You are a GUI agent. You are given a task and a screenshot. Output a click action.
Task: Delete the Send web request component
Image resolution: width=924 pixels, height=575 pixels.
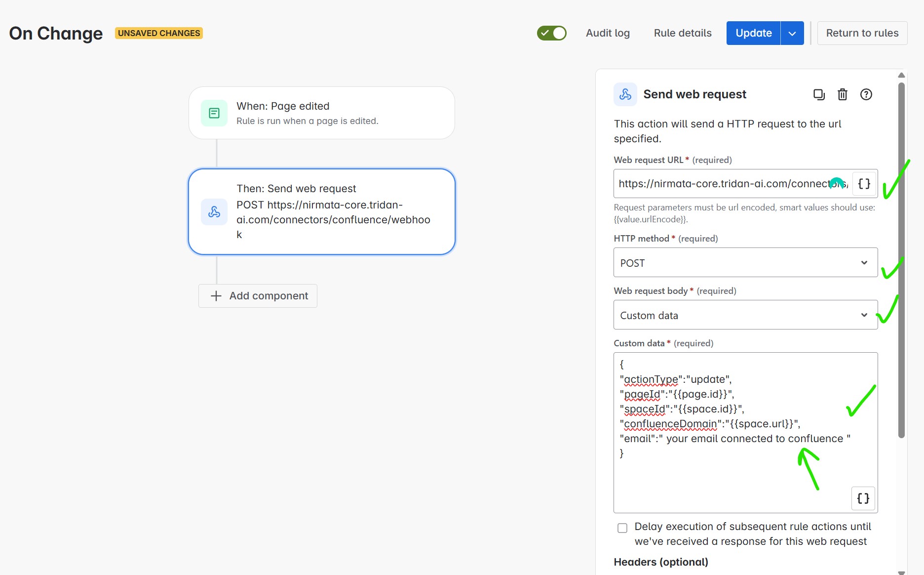pyautogui.click(x=843, y=94)
